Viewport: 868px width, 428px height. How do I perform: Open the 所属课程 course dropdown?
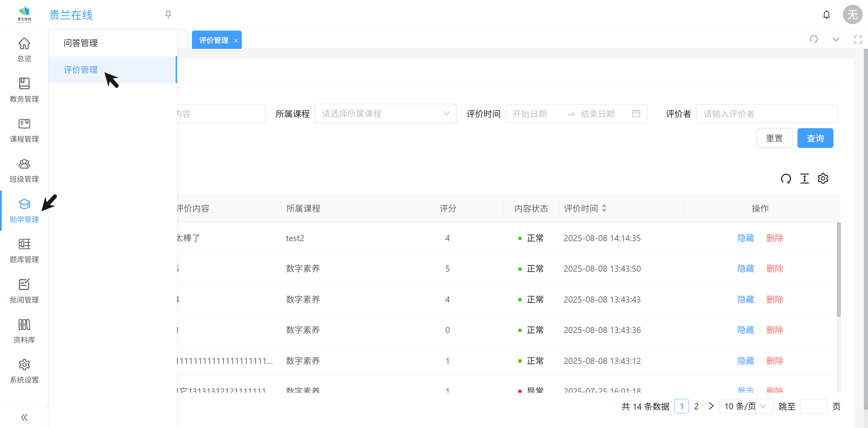[385, 114]
